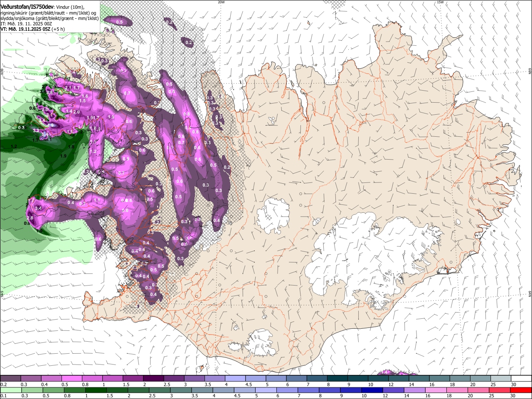532x399 pixels.
Task: Select the 2.5–3 grey-green rainfall swatch
Action: pyautogui.click(x=160, y=390)
